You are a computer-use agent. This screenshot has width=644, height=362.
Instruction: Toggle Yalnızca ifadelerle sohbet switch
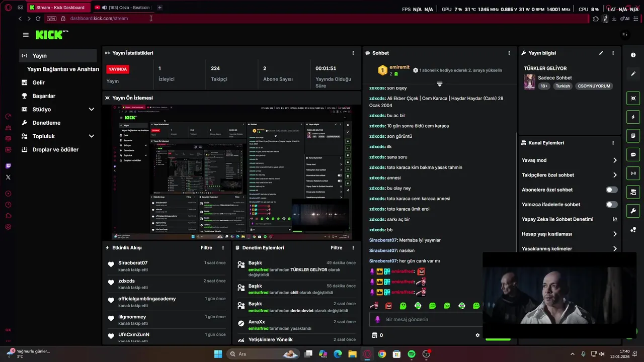tap(611, 205)
